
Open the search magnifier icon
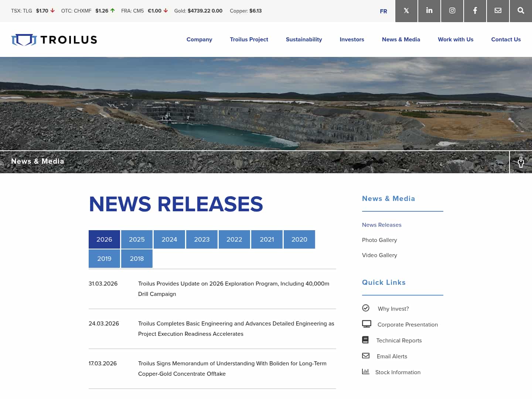click(521, 11)
